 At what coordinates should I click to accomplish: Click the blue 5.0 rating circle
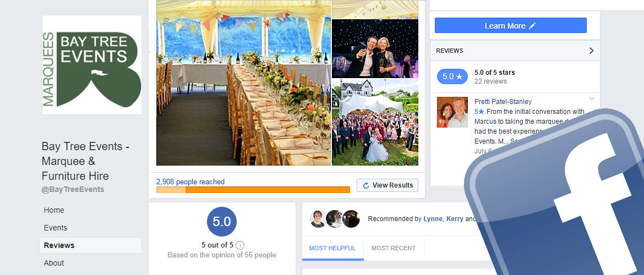[x=221, y=222]
